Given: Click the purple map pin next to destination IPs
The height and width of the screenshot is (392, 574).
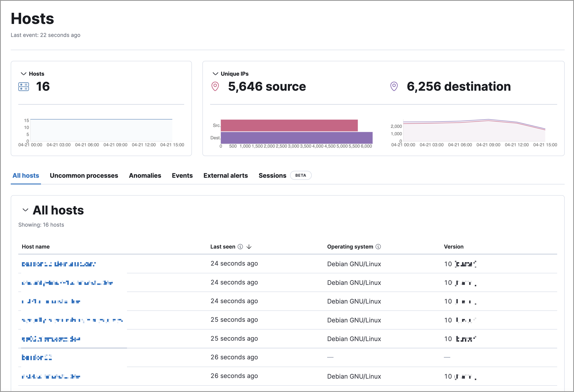Looking at the screenshot, I should coord(393,86).
